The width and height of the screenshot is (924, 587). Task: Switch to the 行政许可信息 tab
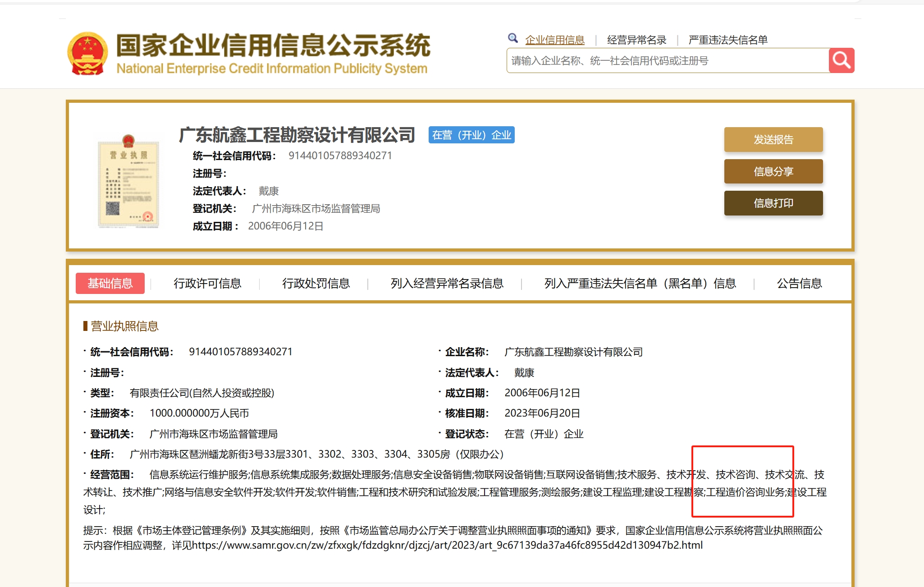coord(208,284)
